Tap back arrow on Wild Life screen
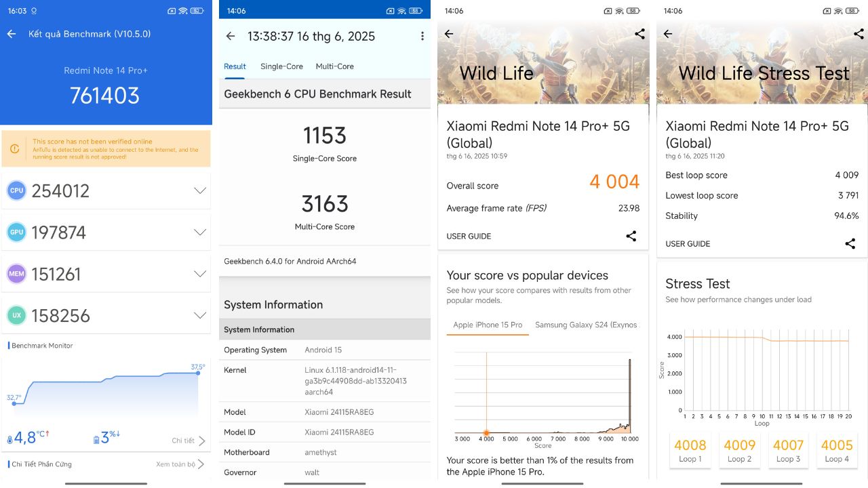Viewport: 868px width, 488px height. [x=449, y=34]
